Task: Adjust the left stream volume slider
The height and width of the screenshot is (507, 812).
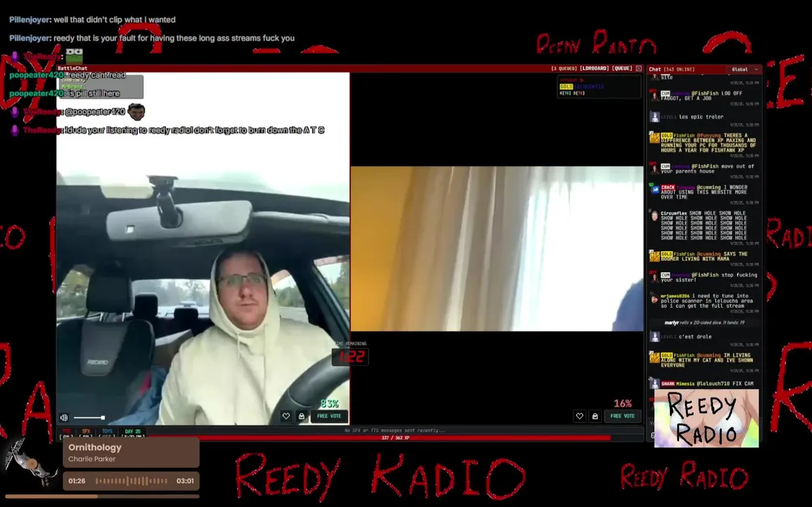Action: (x=89, y=418)
